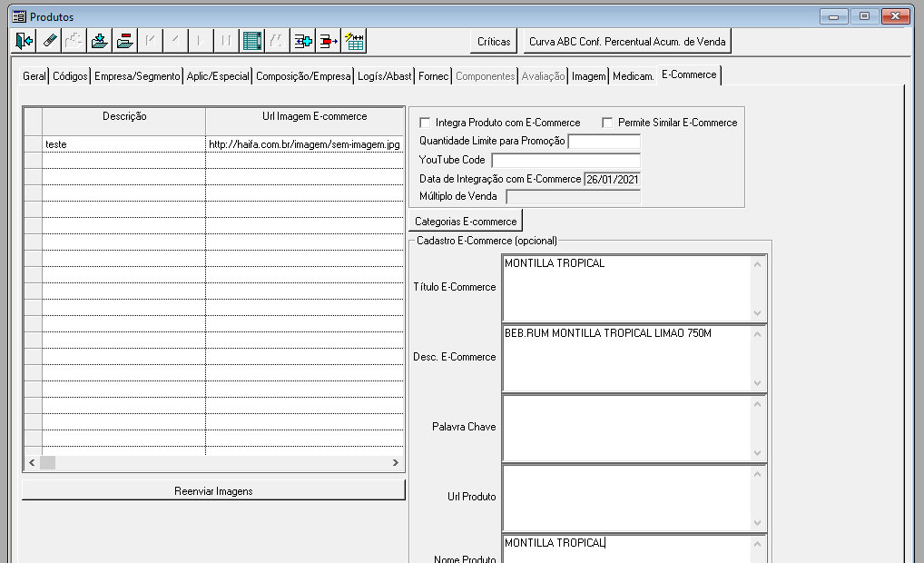The image size is (924, 563).
Task: Click inside the Título E-Commerce text box
Action: (627, 288)
